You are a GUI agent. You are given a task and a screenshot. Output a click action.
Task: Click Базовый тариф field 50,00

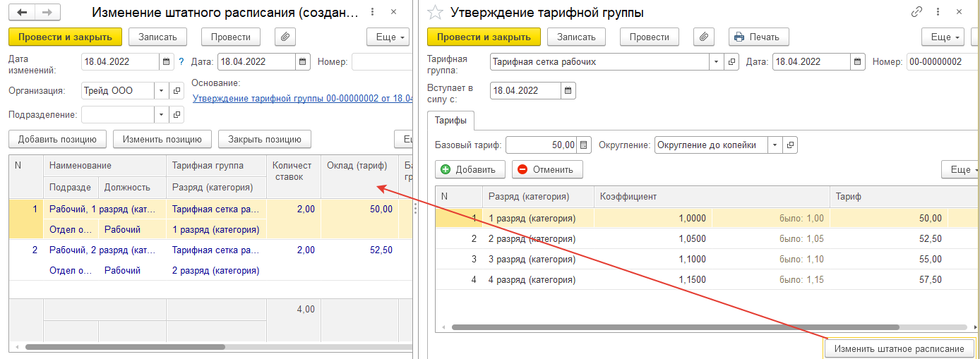542,145
